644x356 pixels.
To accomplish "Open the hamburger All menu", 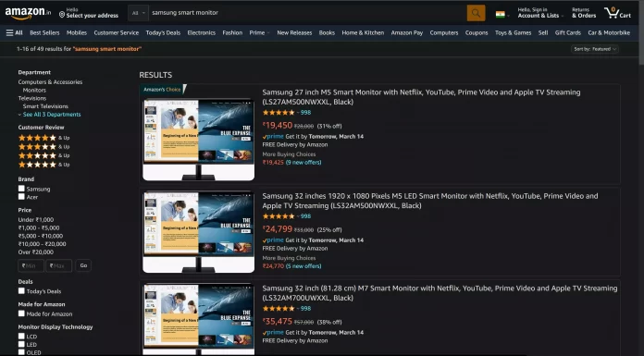I will (x=14, y=33).
